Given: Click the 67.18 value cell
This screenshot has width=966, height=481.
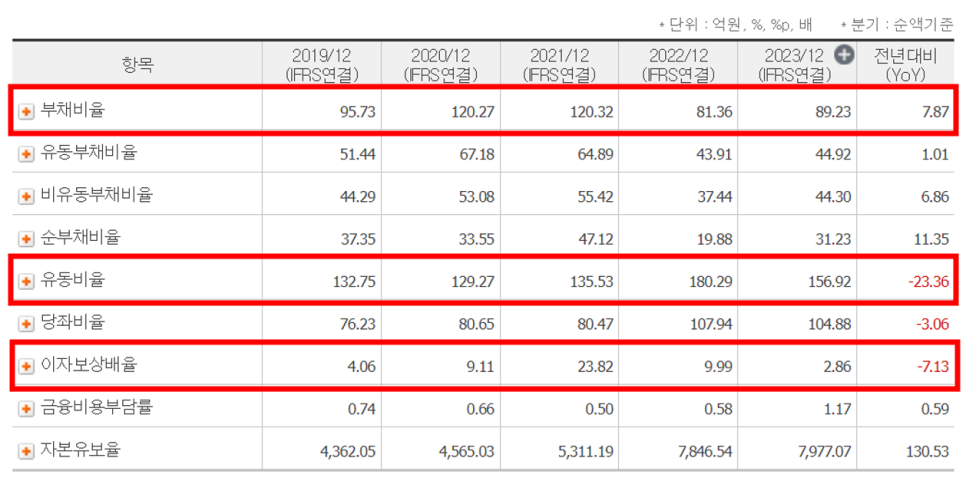Looking at the screenshot, I should point(476,155).
